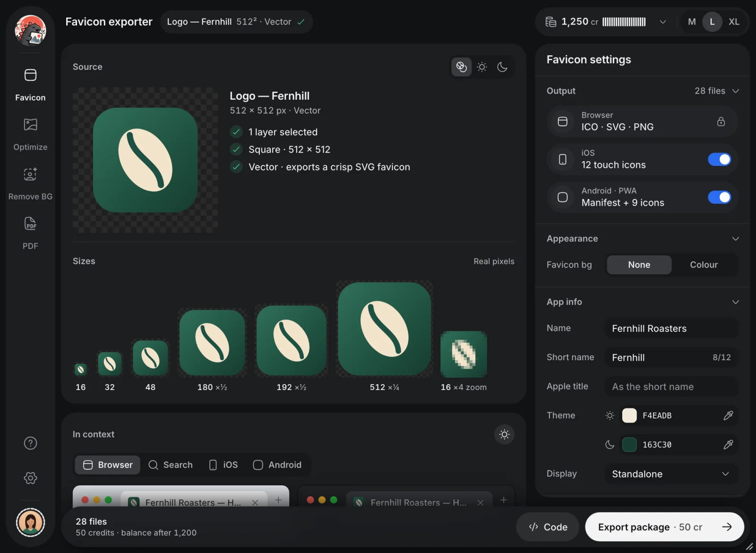Image resolution: width=756 pixels, height=553 pixels.
Task: Select XL interface size
Action: [x=734, y=22]
